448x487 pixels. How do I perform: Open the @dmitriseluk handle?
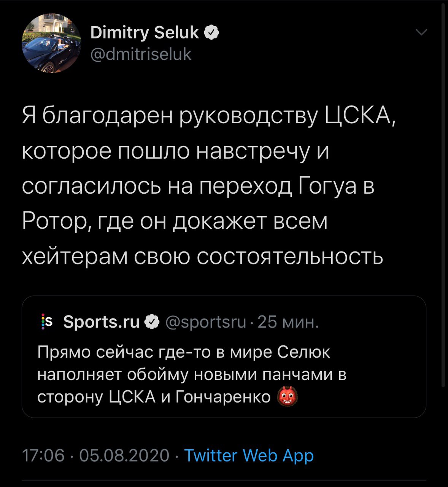coord(141,54)
